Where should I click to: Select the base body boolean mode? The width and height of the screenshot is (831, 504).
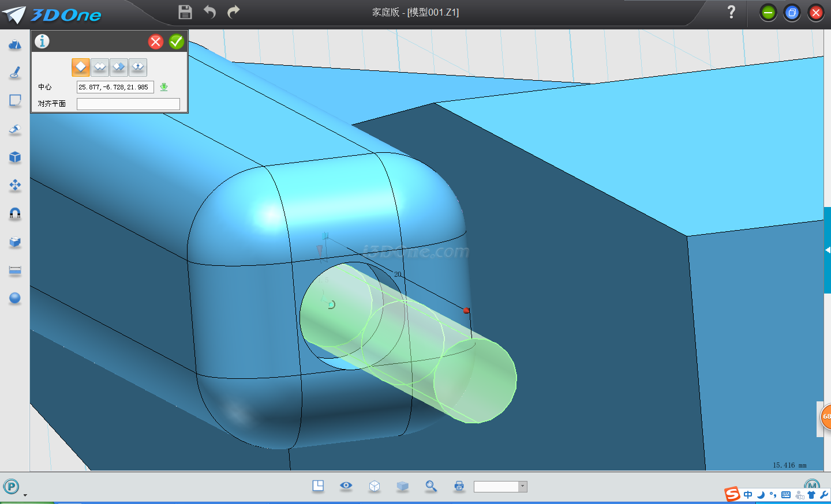click(x=81, y=67)
